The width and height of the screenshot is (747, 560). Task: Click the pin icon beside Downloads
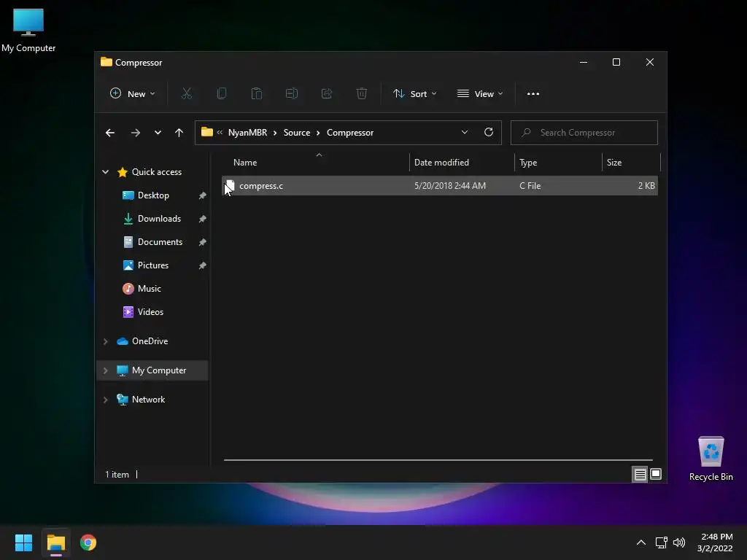203,219
